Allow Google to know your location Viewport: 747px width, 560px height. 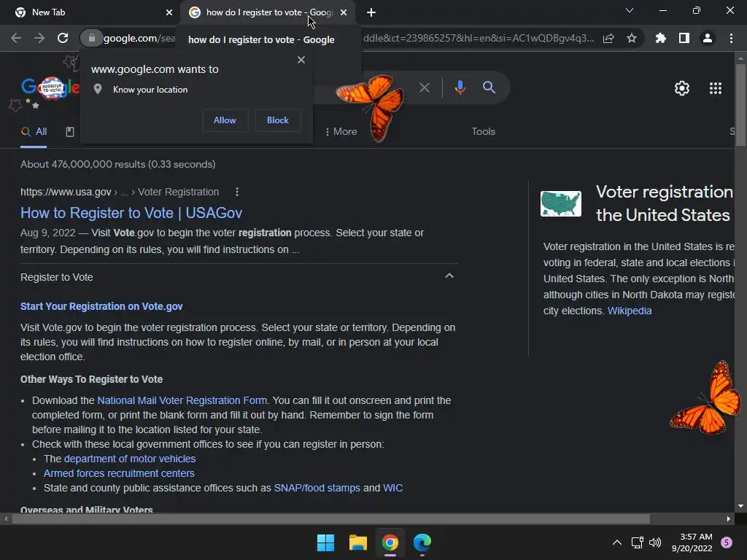pyautogui.click(x=225, y=120)
